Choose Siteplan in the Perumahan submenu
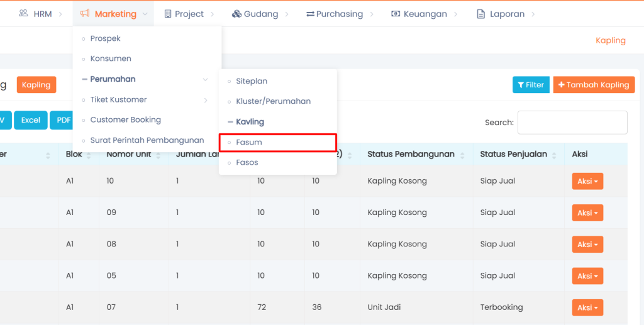Image resolution: width=644 pixels, height=325 pixels. (252, 81)
